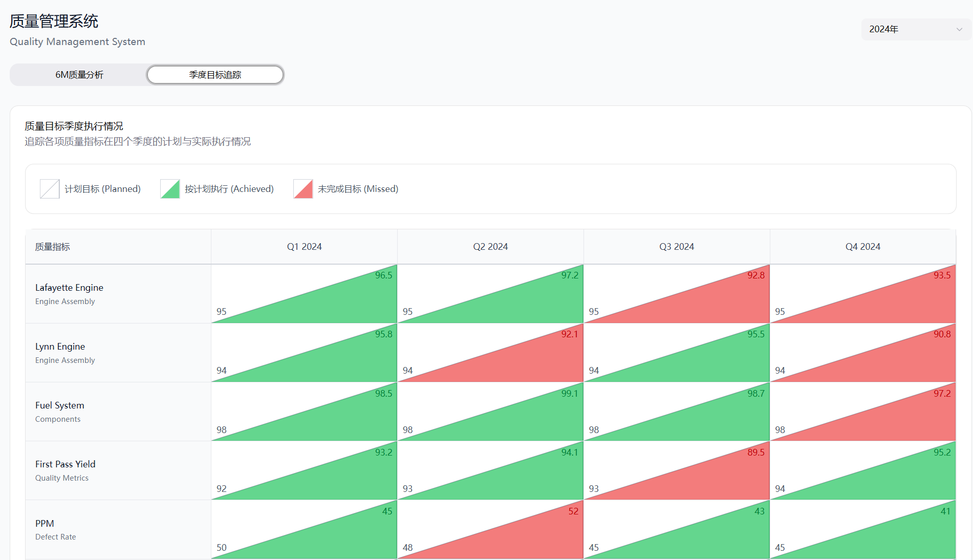Click the Planned legend swatch icon

point(50,189)
